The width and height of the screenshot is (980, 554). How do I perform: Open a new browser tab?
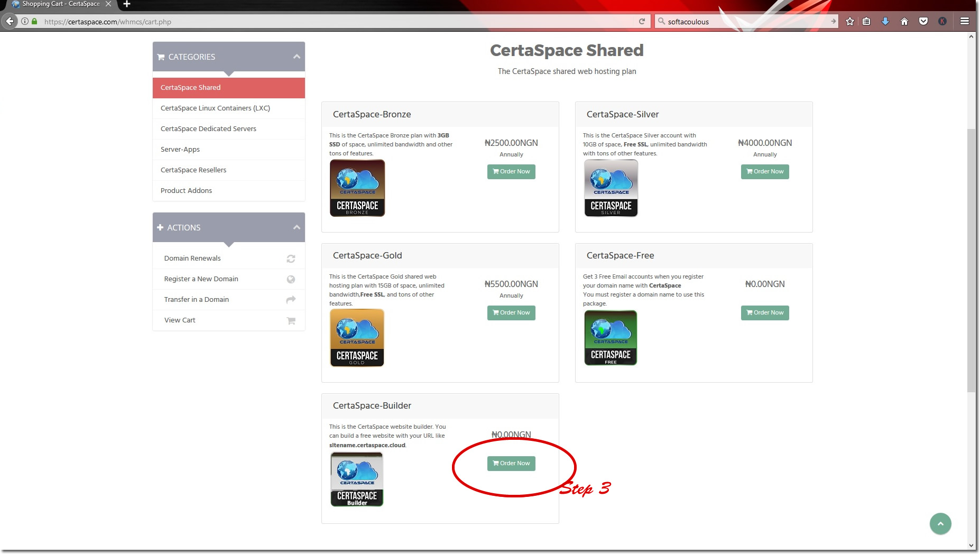pos(127,4)
